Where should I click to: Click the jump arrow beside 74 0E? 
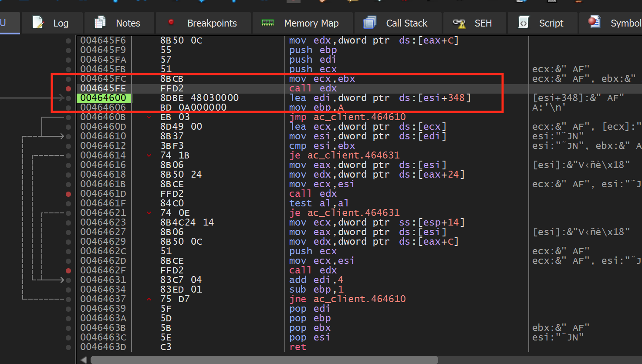149,213
